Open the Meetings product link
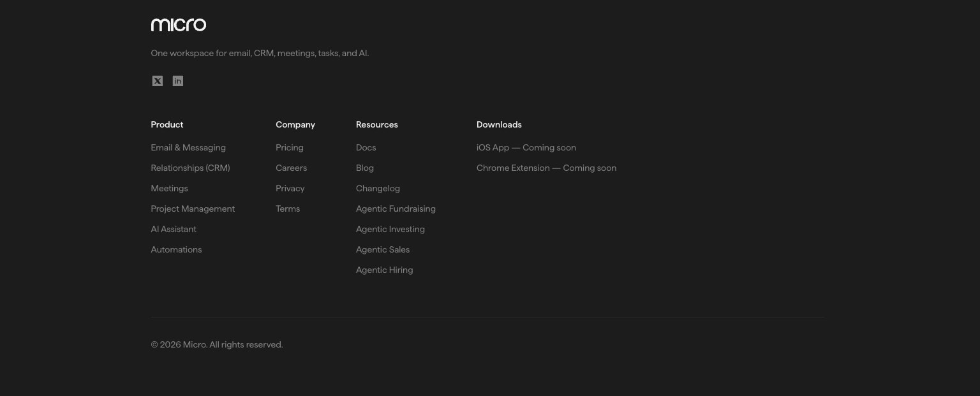Viewport: 980px width, 396px height. coord(169,188)
